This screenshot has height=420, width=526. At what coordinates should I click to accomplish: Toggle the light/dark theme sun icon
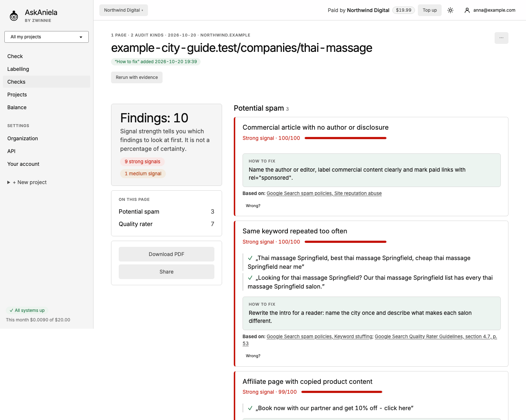pyautogui.click(x=450, y=10)
